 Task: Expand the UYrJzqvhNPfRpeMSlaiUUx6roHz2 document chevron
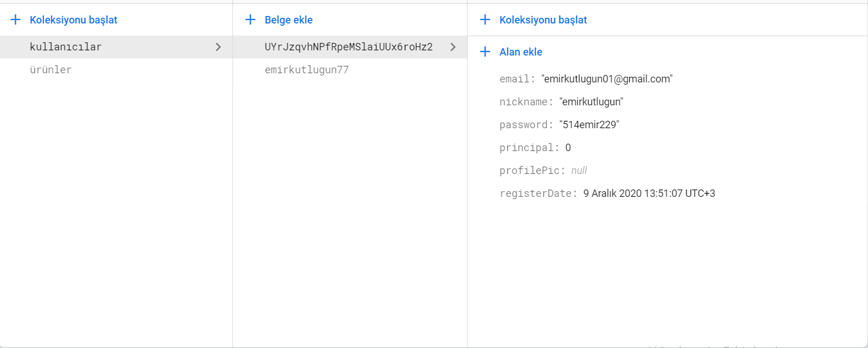click(453, 47)
